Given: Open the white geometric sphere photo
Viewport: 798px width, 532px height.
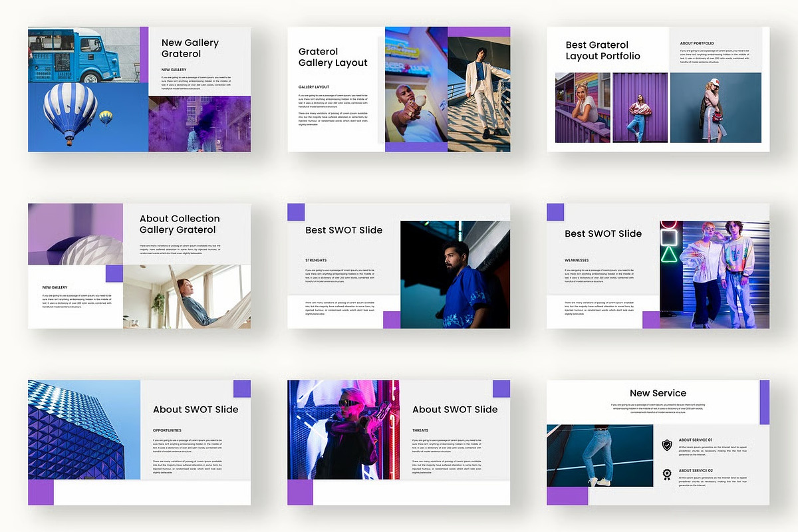Looking at the screenshot, I should tap(75, 234).
